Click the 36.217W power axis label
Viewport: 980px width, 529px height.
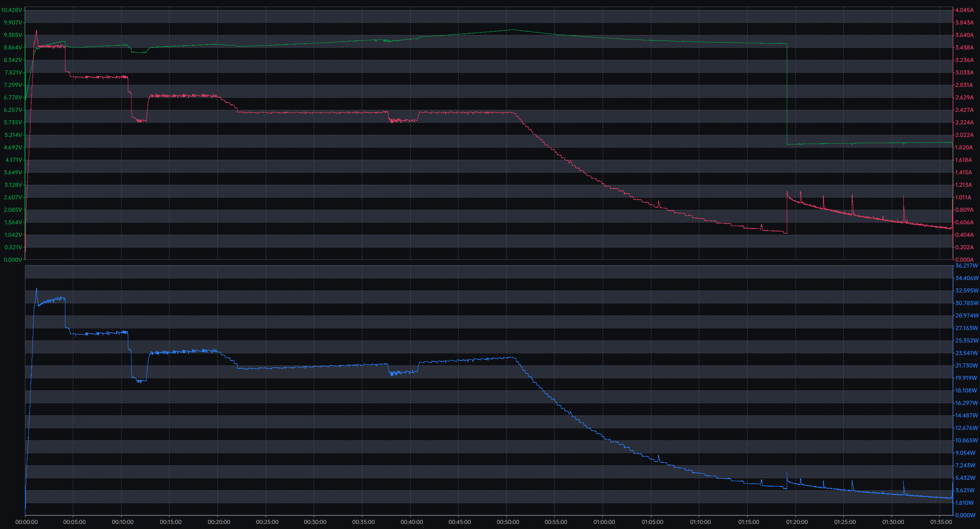pos(966,266)
